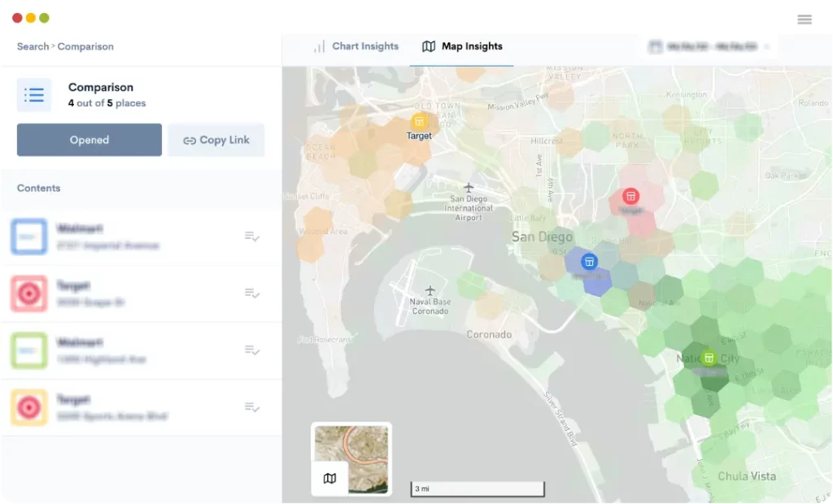This screenshot has height=504, width=833.
Task: Click the blue store marker on the map
Action: [x=589, y=261]
